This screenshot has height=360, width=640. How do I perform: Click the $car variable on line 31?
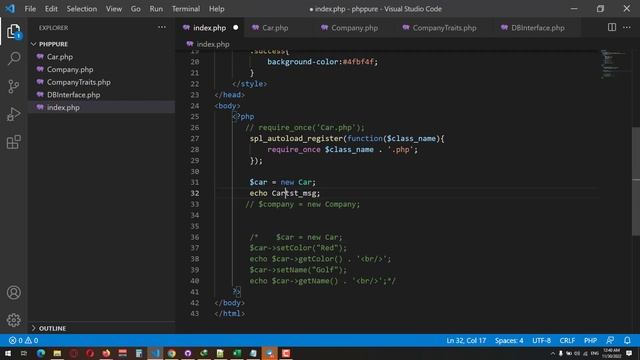coord(258,182)
